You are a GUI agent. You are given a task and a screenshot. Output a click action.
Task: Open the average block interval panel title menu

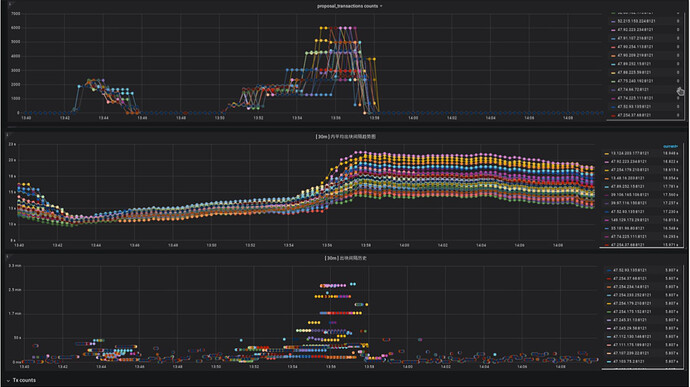pos(346,137)
